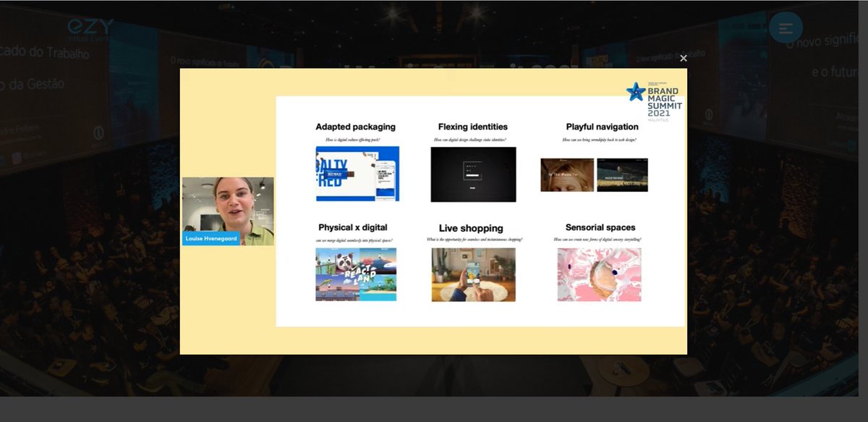Open the hamburger menu icon

(x=786, y=28)
